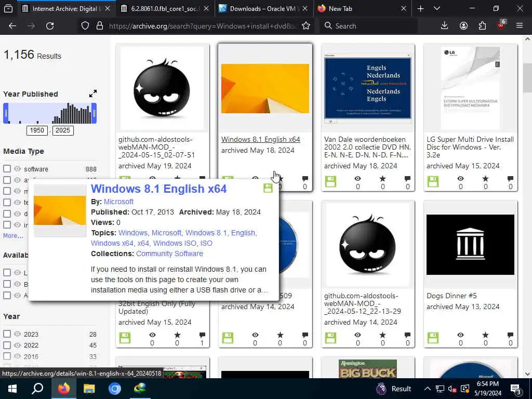This screenshot has height=399, width=532.
Task: Bookmark this page with the star icon
Action: (305, 26)
